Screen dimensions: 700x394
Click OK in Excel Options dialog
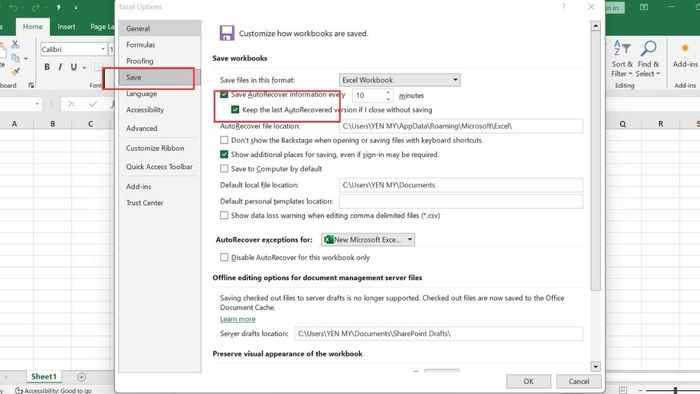[x=528, y=382]
